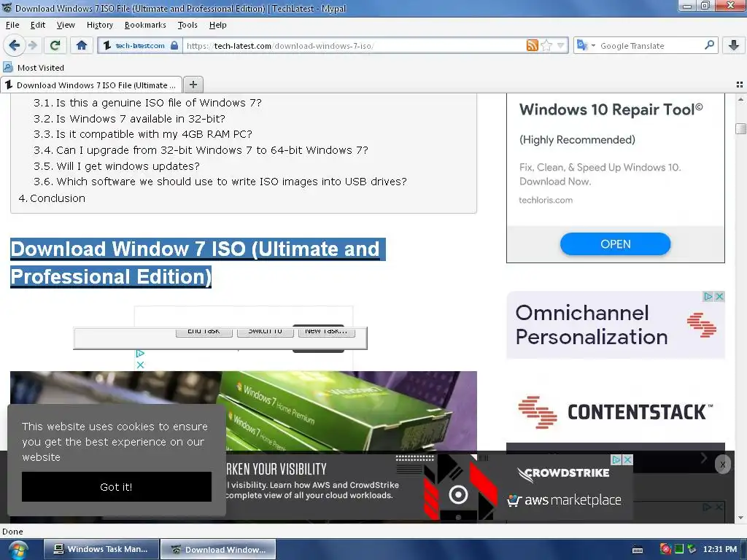747x560 pixels.
Task: Open the Home page icon
Action: (82, 45)
